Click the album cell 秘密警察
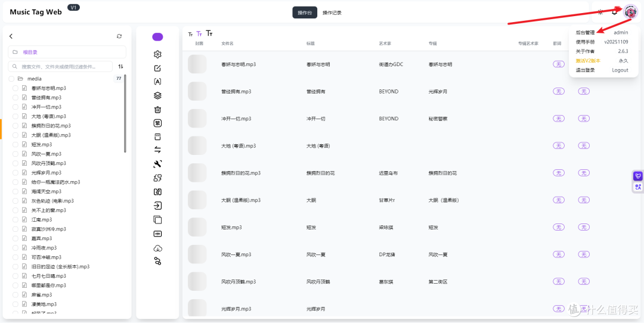Viewport: 644px width, 323px height. pos(438,119)
